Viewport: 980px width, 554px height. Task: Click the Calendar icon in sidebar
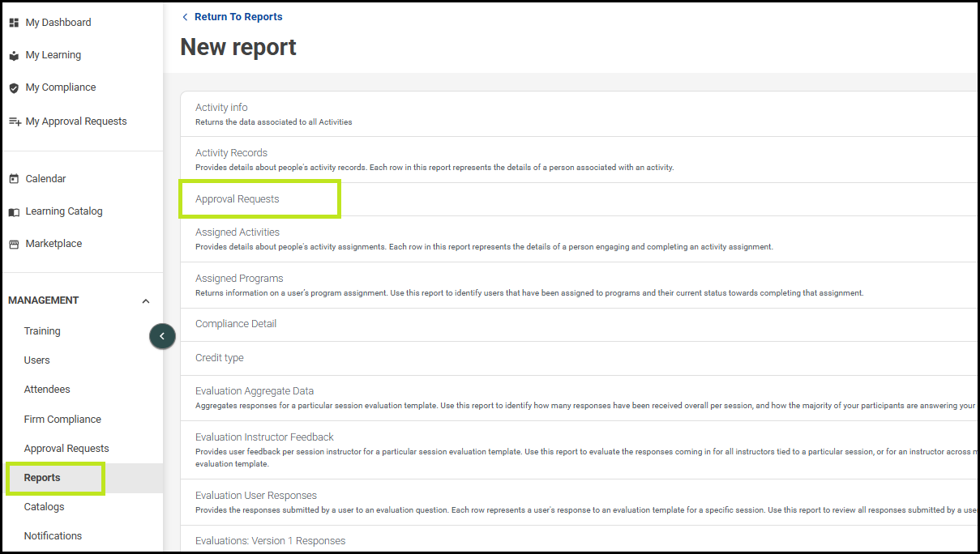pyautogui.click(x=14, y=179)
